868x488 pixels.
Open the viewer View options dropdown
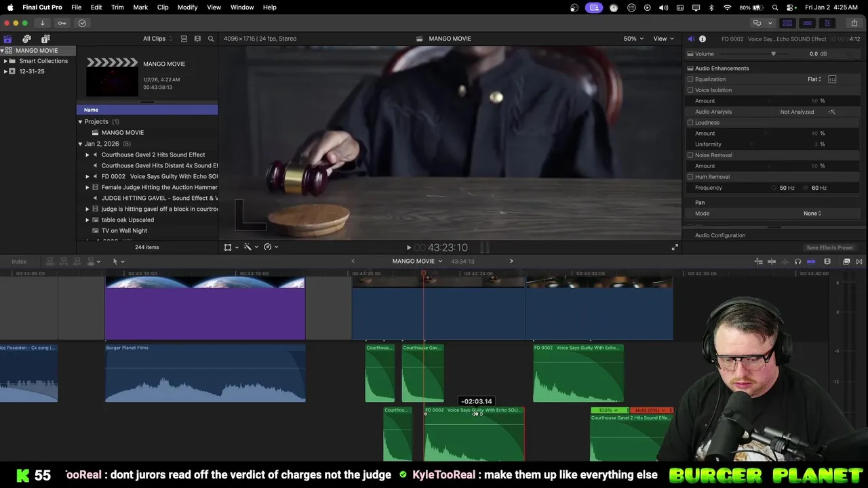click(x=663, y=39)
